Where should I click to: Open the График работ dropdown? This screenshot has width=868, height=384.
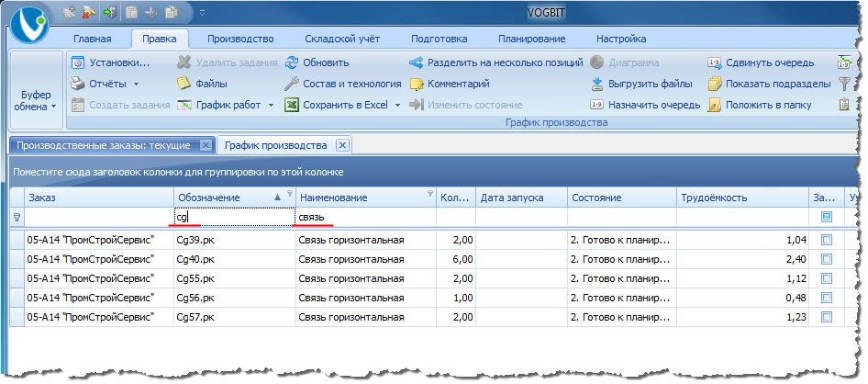(x=271, y=106)
